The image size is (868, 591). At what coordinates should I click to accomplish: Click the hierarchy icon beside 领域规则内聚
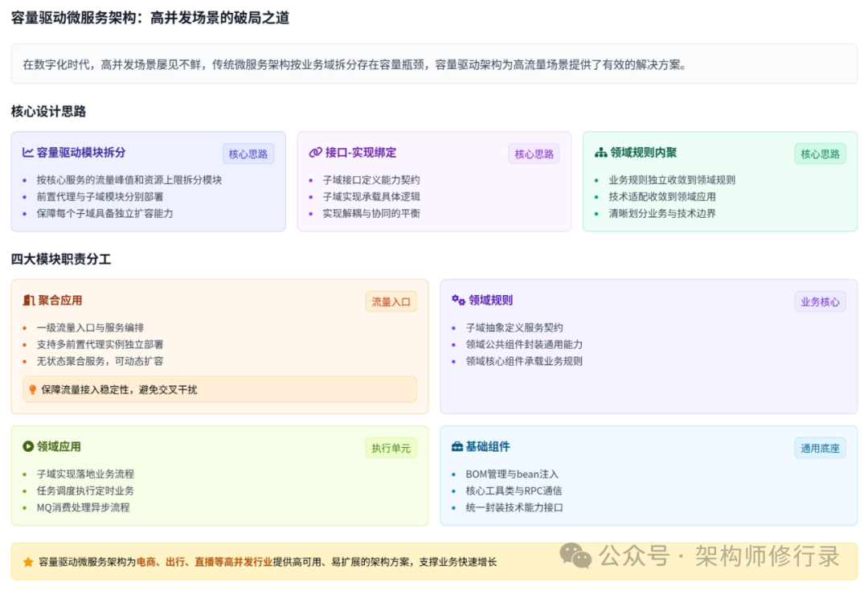click(x=600, y=152)
